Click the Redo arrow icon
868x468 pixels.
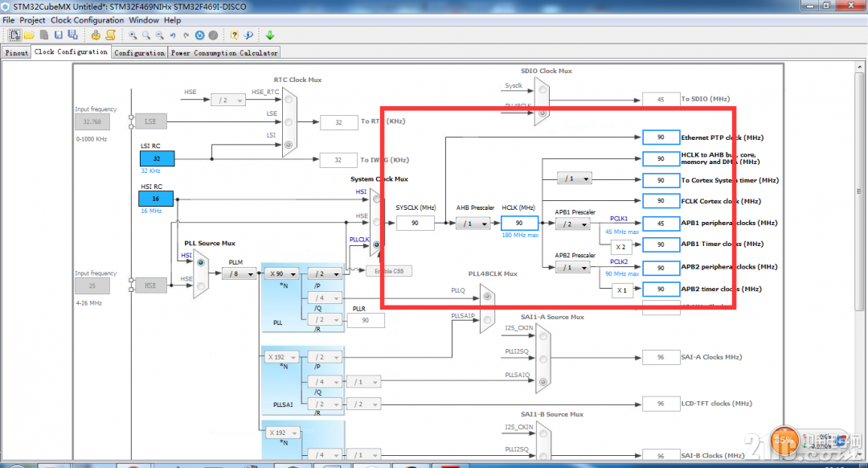coord(186,35)
